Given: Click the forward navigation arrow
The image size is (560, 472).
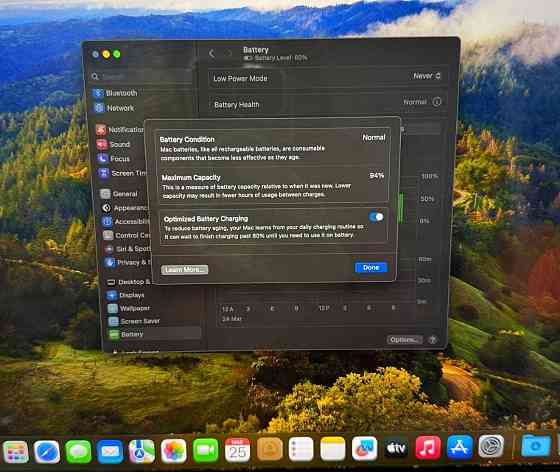Looking at the screenshot, I should tap(228, 54).
